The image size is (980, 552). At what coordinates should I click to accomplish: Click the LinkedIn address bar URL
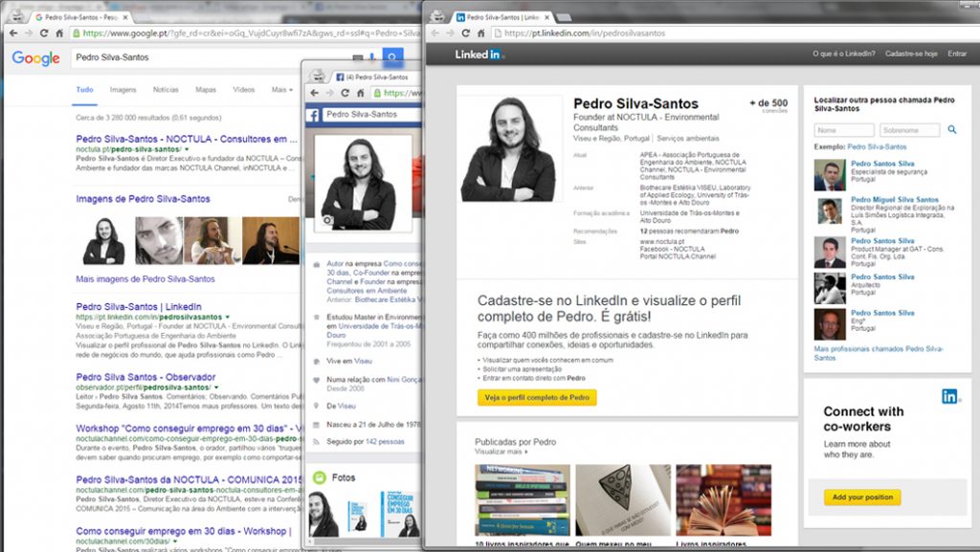click(x=585, y=33)
